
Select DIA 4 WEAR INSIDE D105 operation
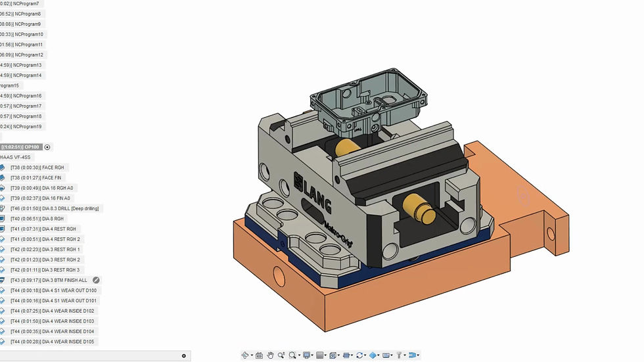coord(52,342)
